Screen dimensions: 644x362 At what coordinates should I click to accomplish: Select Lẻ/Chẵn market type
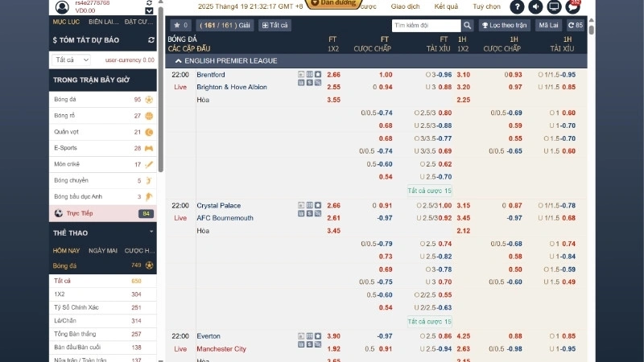103,320
